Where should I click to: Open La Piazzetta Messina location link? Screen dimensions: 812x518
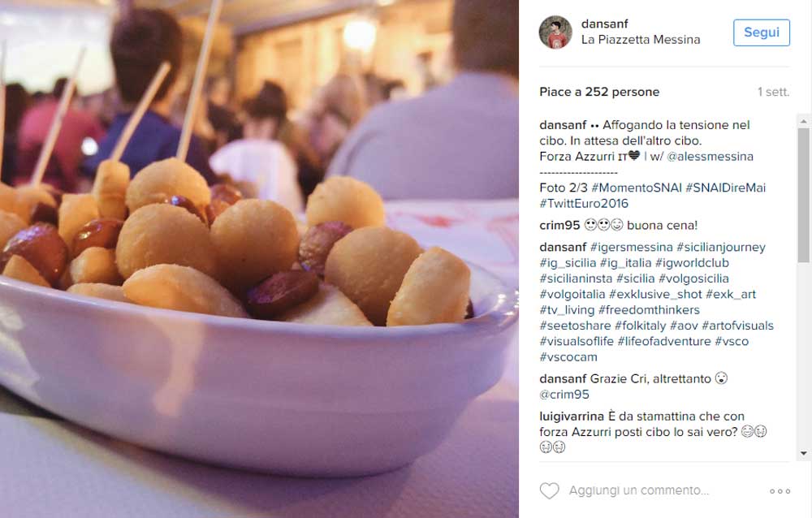click(x=641, y=40)
